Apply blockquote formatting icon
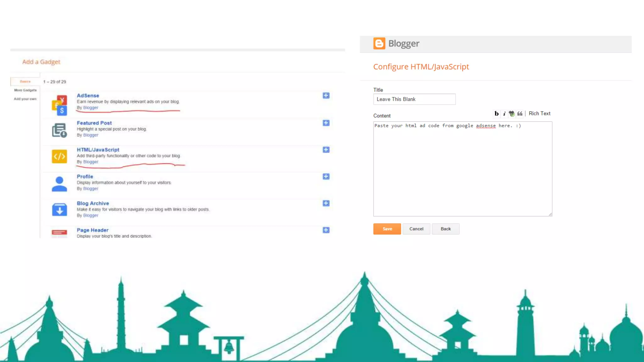The width and height of the screenshot is (644, 362). tap(520, 113)
